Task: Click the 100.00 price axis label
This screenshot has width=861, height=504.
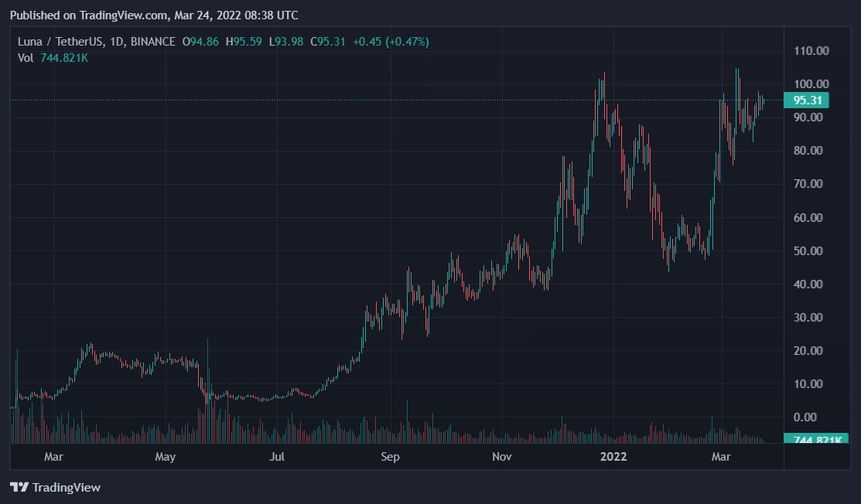Action: click(x=812, y=84)
